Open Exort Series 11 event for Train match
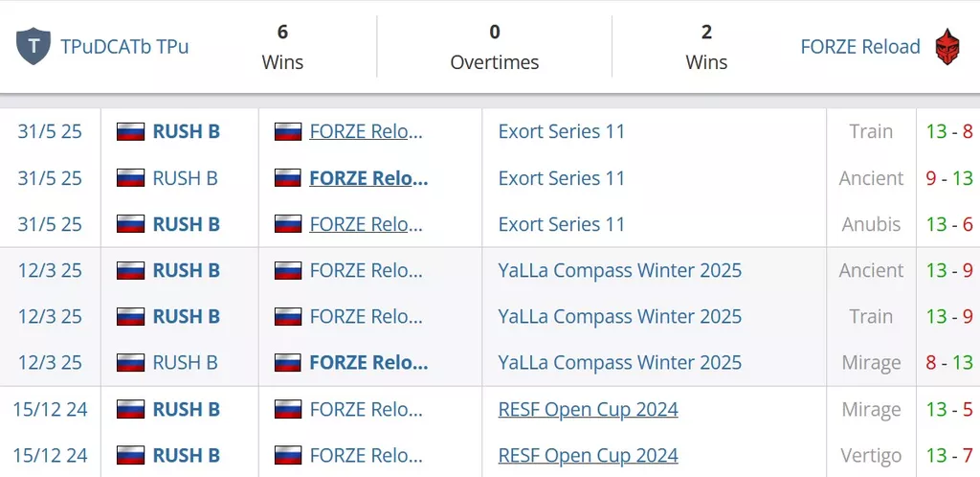This screenshot has width=980, height=477. (561, 131)
